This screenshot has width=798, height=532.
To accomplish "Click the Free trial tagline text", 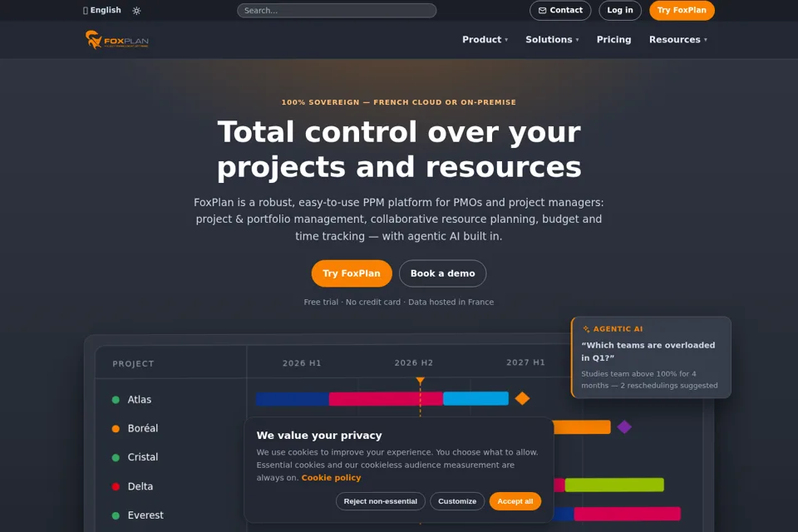I will (x=398, y=302).
